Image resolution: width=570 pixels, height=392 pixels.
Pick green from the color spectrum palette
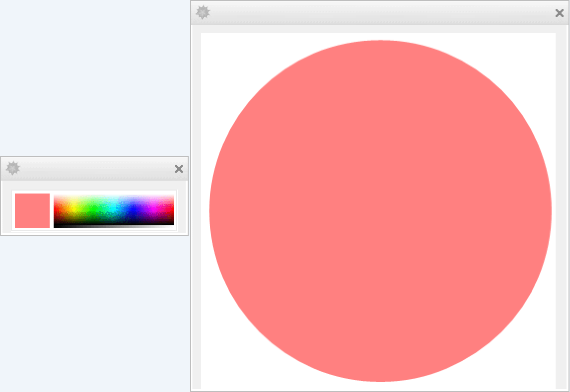(94, 210)
